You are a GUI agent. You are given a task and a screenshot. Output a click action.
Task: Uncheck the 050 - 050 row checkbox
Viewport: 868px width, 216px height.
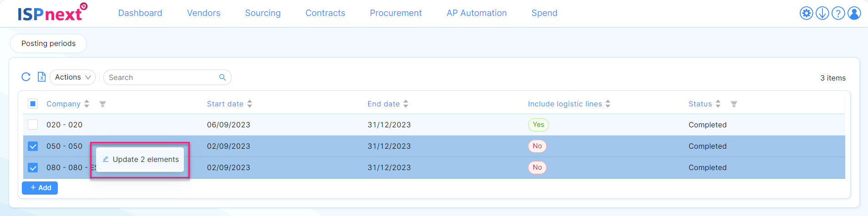33,146
